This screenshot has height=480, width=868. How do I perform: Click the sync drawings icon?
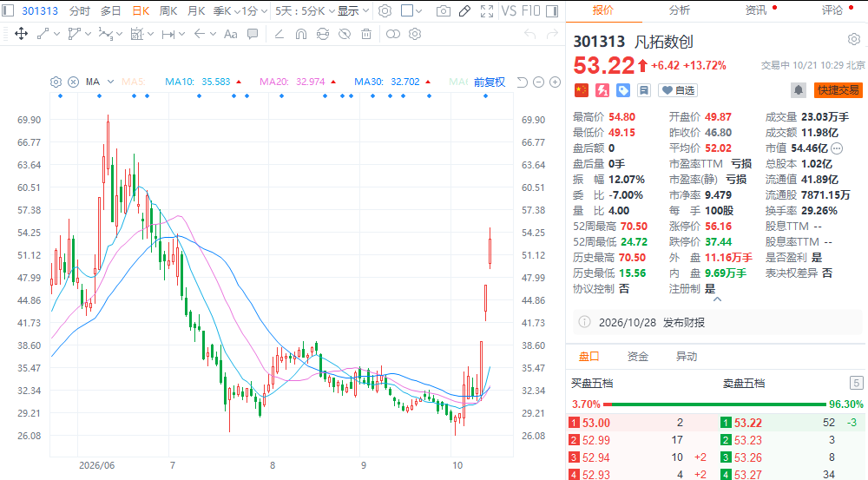[323, 35]
